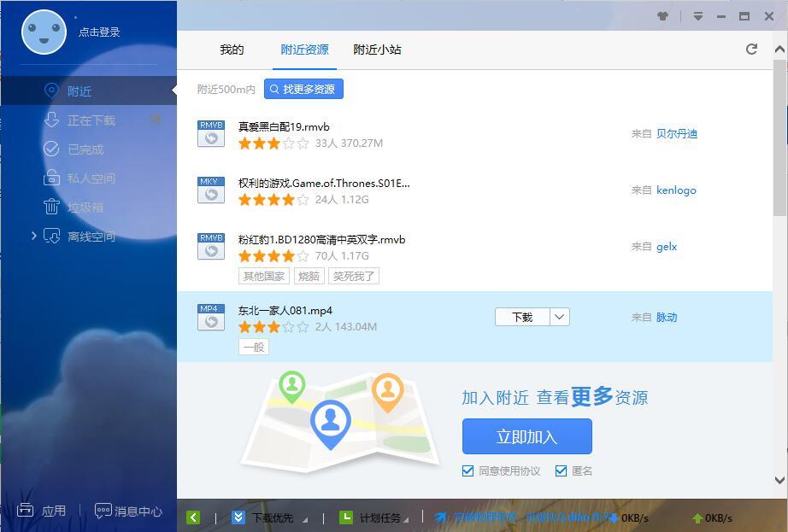Click the 立即加入 button
The image size is (788, 532).
(526, 436)
